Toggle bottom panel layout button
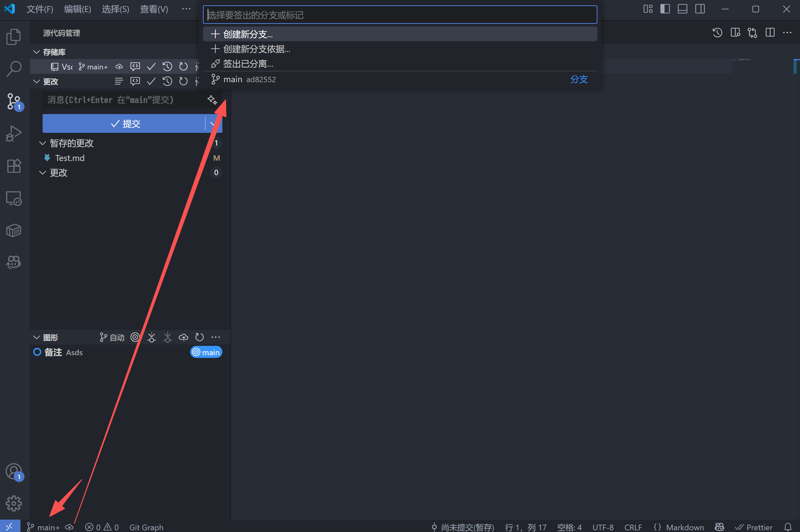800x532 pixels. [x=682, y=9]
